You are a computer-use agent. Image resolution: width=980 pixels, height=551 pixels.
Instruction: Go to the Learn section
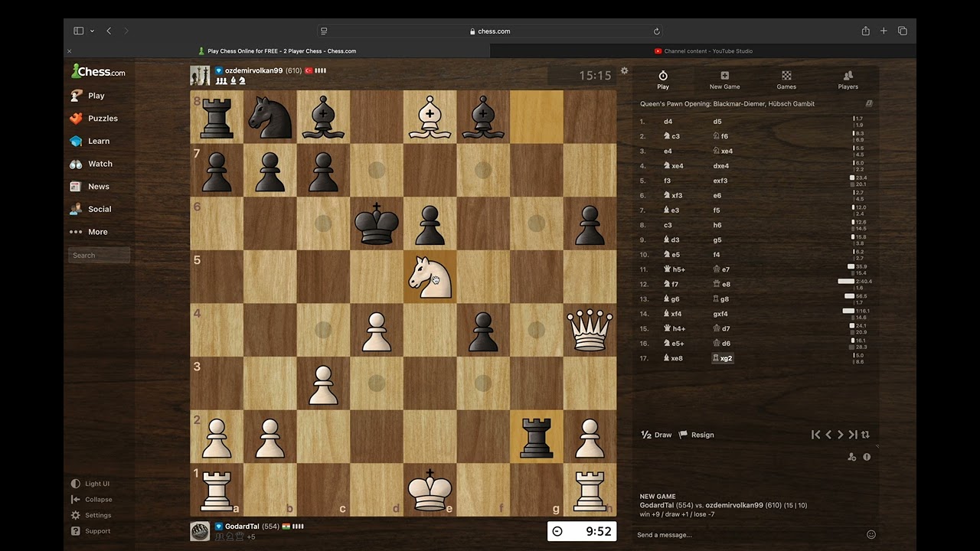point(90,141)
